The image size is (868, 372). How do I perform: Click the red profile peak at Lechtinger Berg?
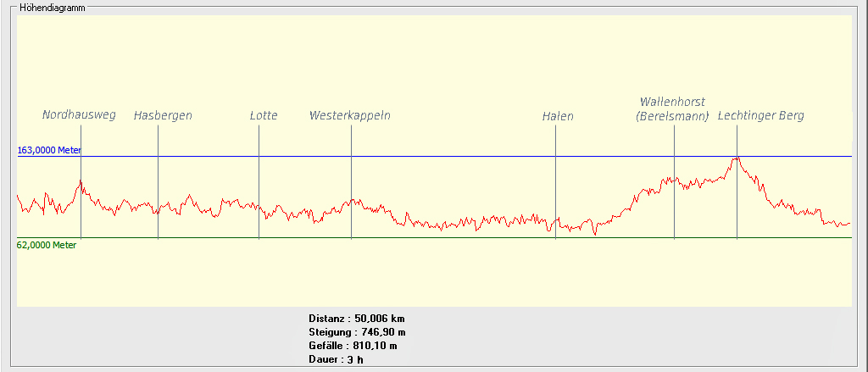click(x=737, y=158)
